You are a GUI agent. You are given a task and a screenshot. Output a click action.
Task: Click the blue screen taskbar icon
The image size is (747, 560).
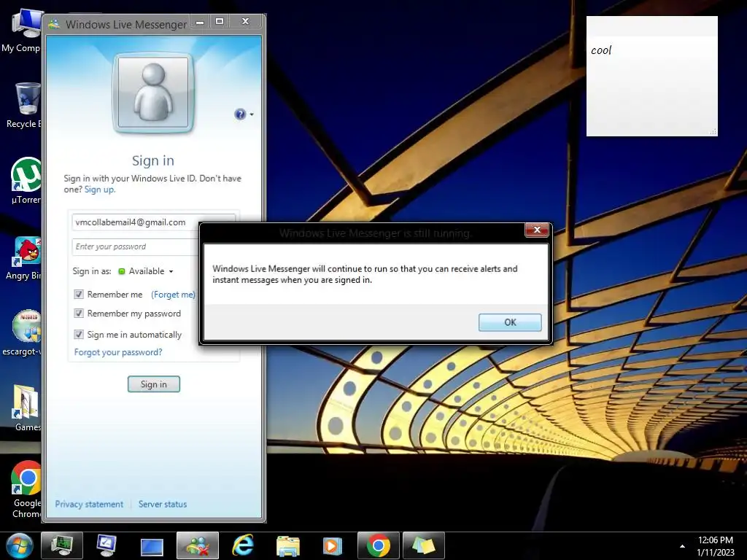click(x=152, y=547)
